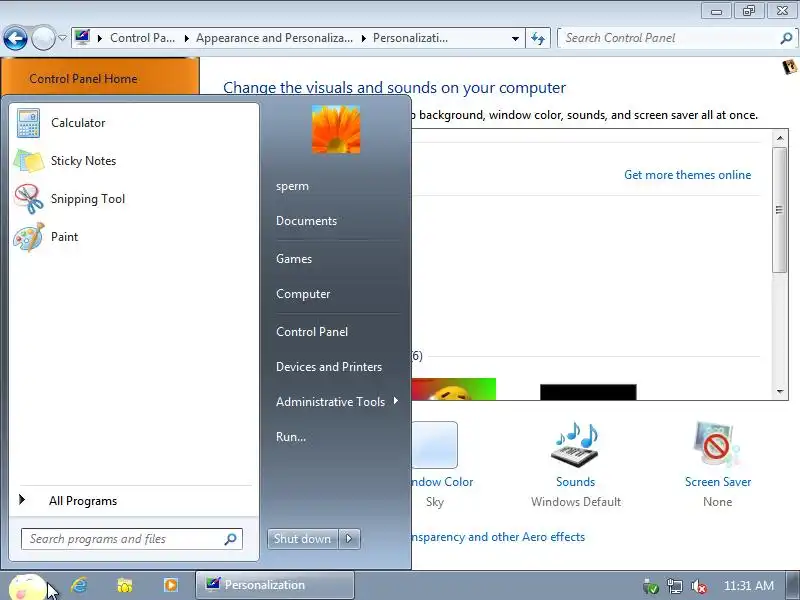Select Run... in the Start menu
Screen dimensions: 800x600
(291, 437)
